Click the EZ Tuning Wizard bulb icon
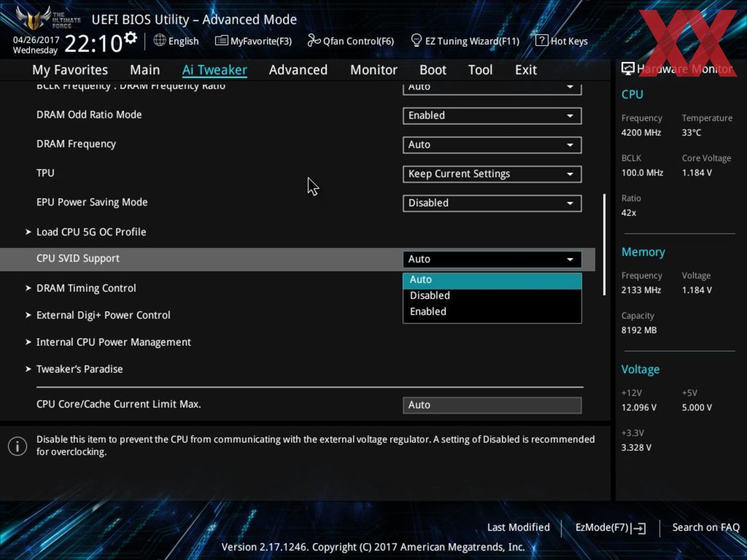Image resolution: width=747 pixels, height=560 pixels. pyautogui.click(x=416, y=40)
